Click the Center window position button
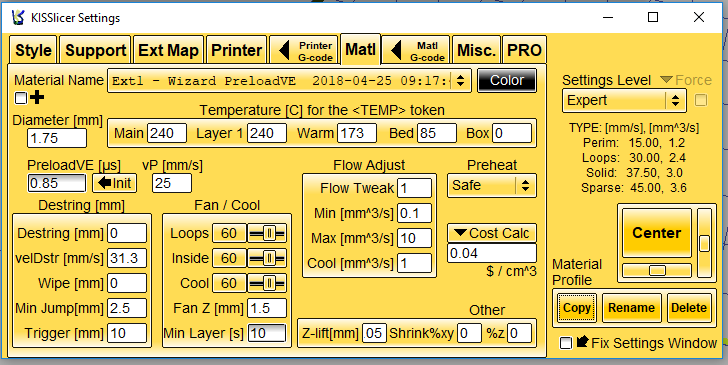Image resolution: width=728 pixels, height=365 pixels. [656, 233]
